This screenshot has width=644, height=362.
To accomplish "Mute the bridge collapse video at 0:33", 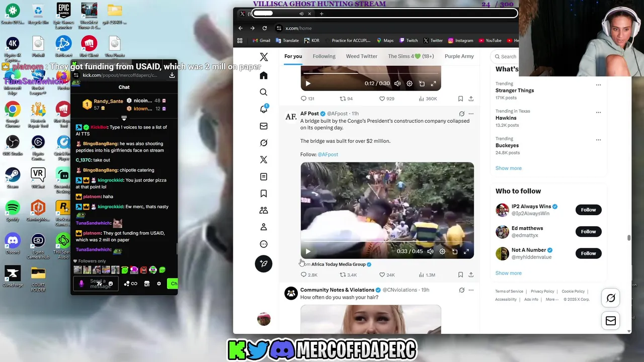I will (x=430, y=251).
